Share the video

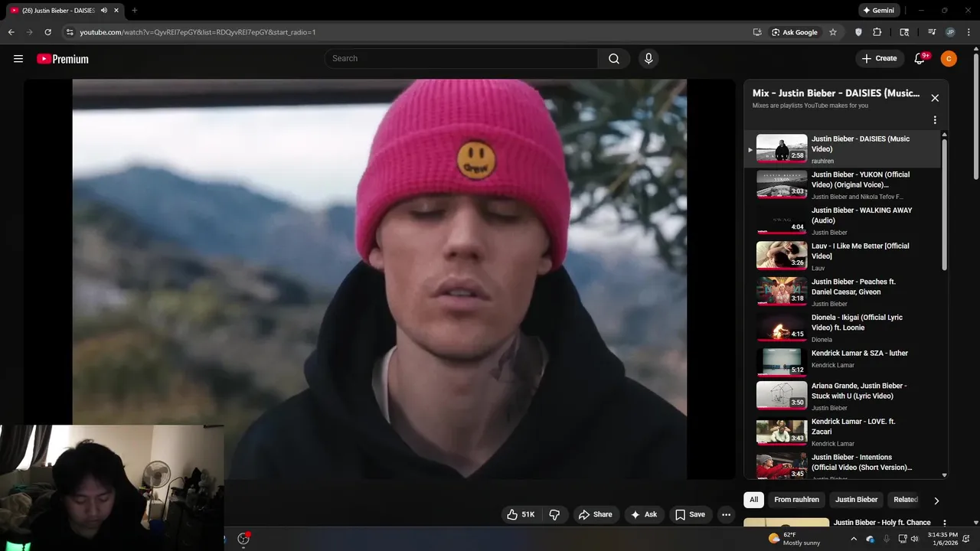pyautogui.click(x=596, y=514)
